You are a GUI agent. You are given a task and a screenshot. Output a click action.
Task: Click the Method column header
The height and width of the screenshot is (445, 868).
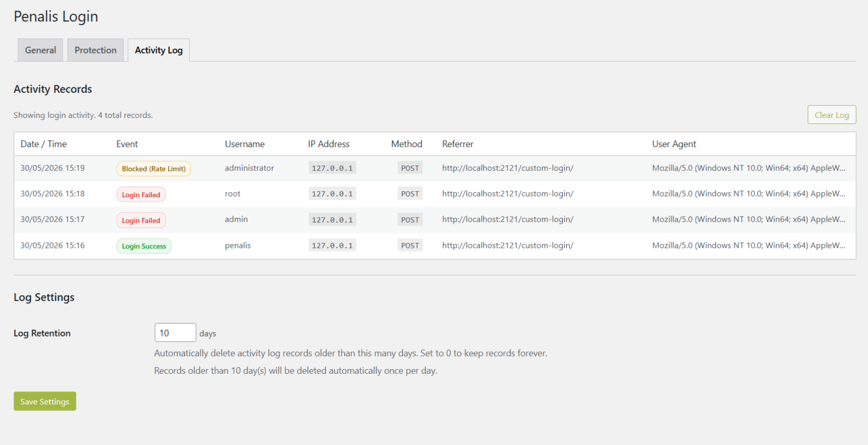[407, 144]
